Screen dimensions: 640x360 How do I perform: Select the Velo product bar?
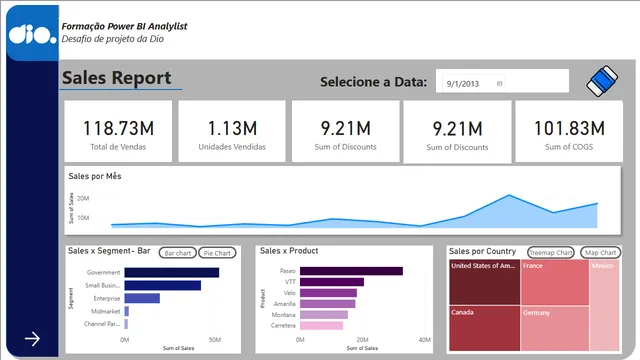click(x=328, y=293)
